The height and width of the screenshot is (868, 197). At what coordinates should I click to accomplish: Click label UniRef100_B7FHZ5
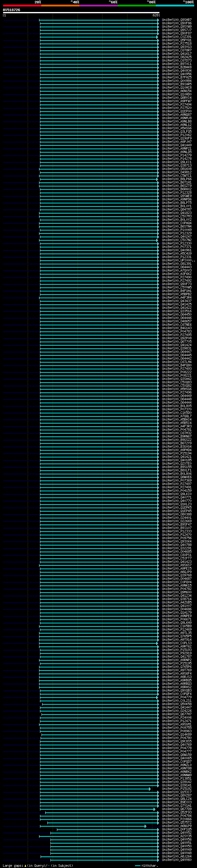tap(176, 78)
